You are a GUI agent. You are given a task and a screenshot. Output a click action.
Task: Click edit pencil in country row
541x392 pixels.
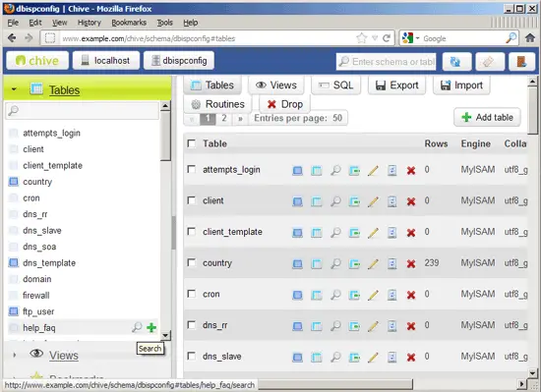coord(373,264)
